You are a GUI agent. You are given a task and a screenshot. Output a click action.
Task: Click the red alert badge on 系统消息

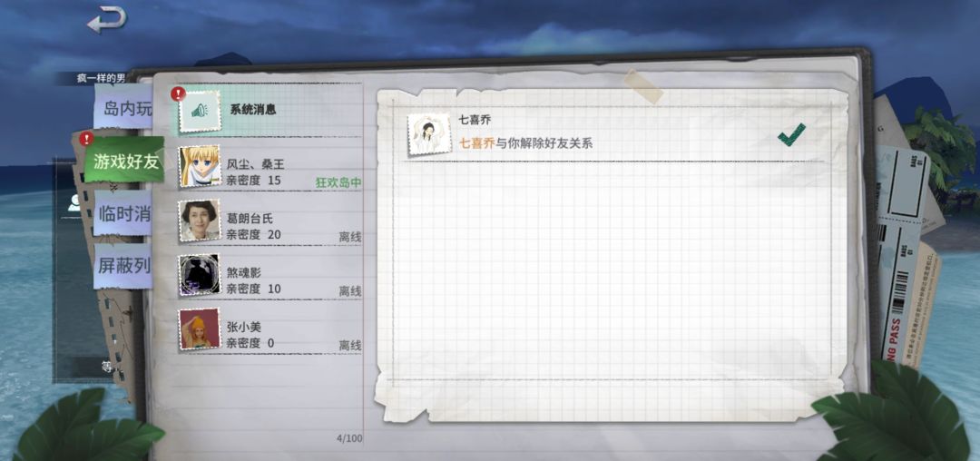pyautogui.click(x=178, y=93)
